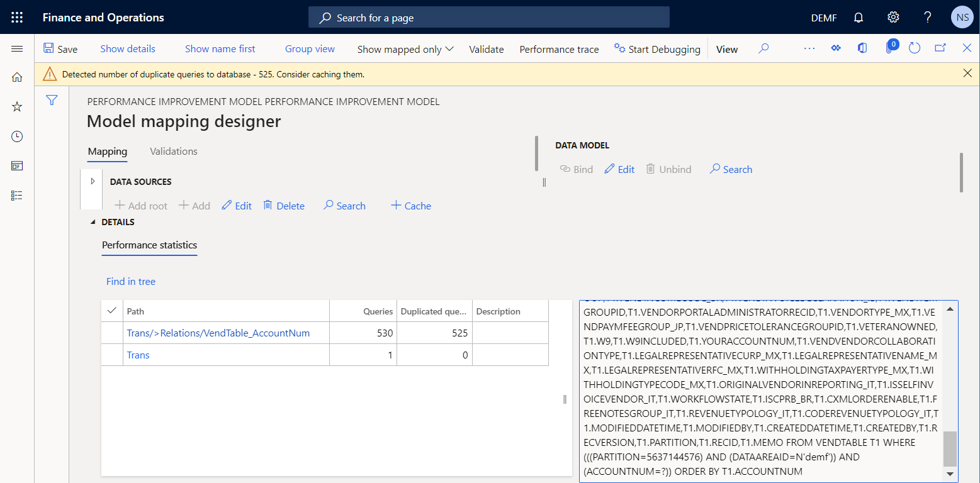Click Edit in Data sources toolbar

[x=237, y=206]
